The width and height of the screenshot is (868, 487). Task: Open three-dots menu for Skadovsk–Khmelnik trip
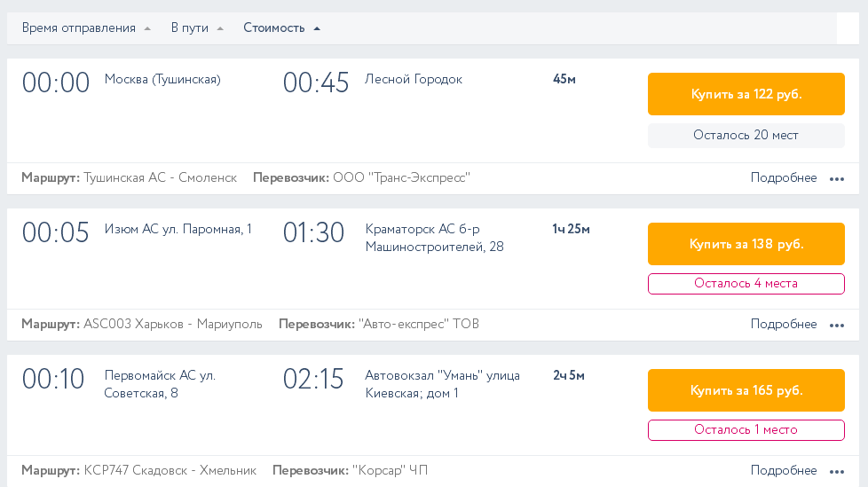click(836, 471)
